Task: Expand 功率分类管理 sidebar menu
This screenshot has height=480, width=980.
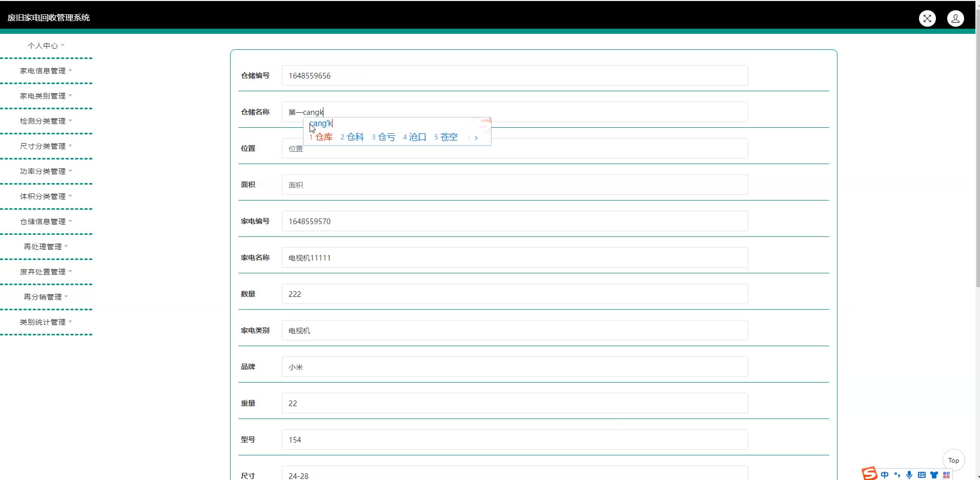Action: (x=46, y=171)
